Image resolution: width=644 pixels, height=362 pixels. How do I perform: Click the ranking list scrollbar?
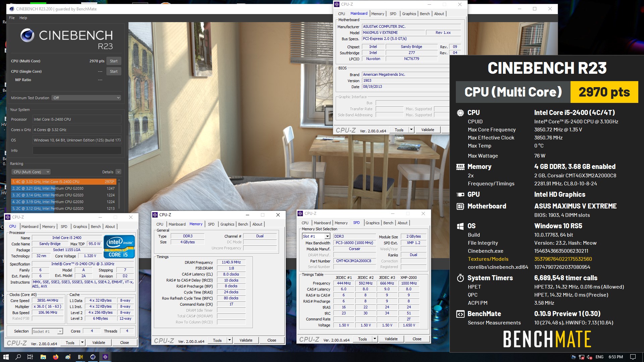119,195
